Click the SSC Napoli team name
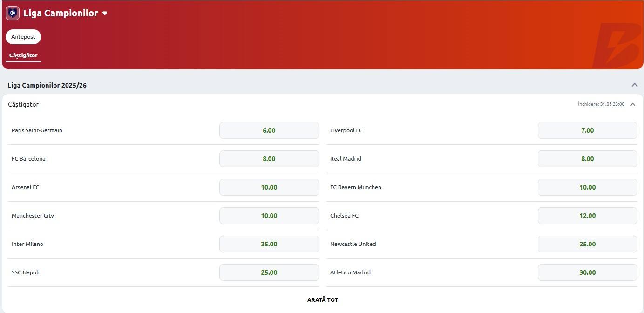644x313 pixels. (26, 272)
